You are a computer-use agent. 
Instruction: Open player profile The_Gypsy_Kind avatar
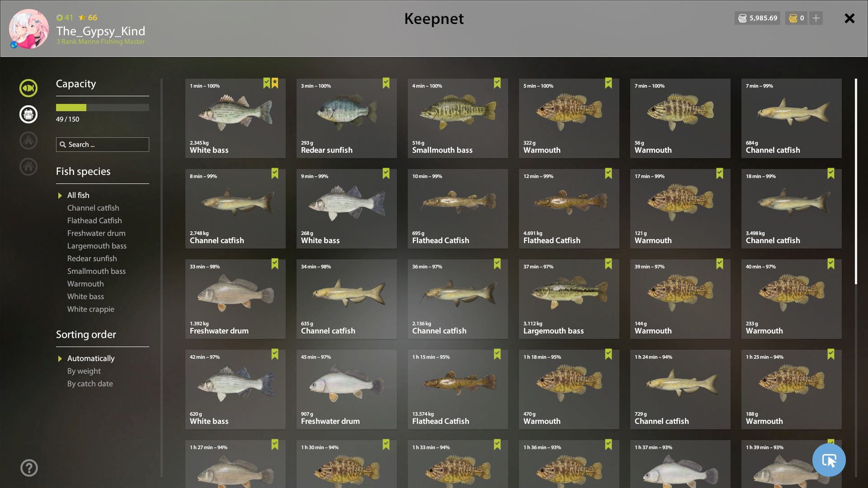pos(29,29)
